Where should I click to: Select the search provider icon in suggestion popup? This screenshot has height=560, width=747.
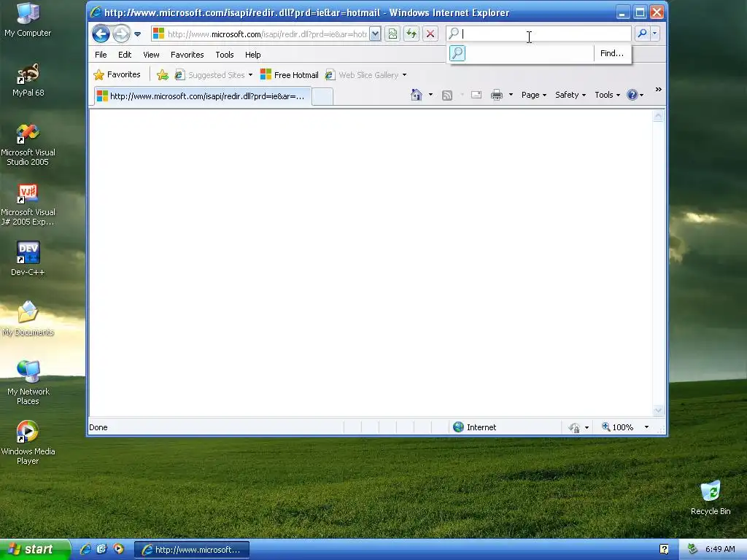457,53
